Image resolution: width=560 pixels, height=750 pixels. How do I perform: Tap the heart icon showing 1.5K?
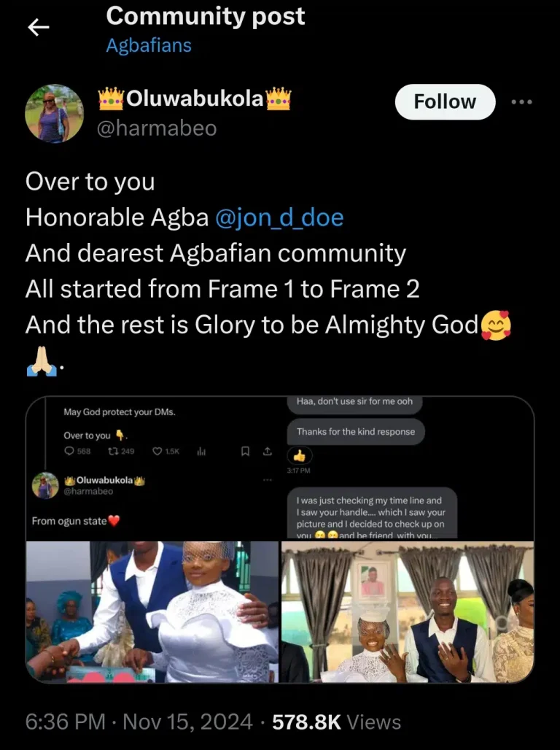[157, 452]
